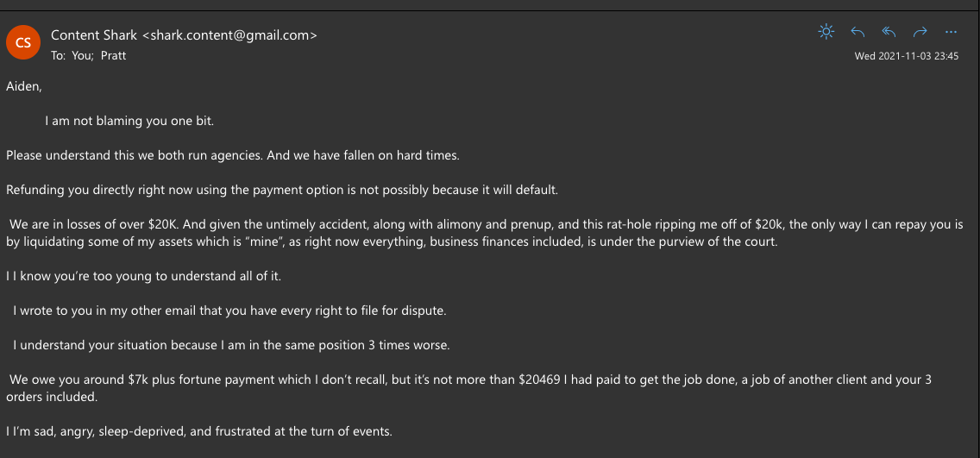The width and height of the screenshot is (980, 458).
Task: Click the too young to understand line
Action: (x=144, y=275)
